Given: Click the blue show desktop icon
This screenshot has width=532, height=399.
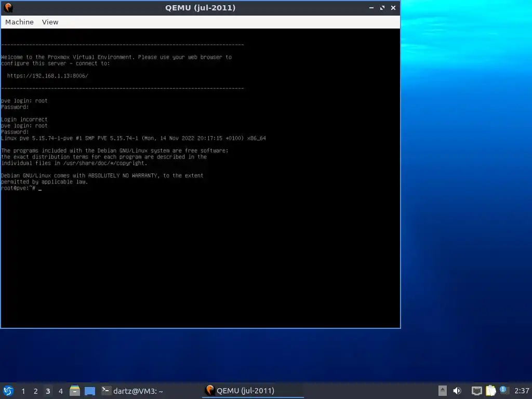Looking at the screenshot, I should click(90, 391).
